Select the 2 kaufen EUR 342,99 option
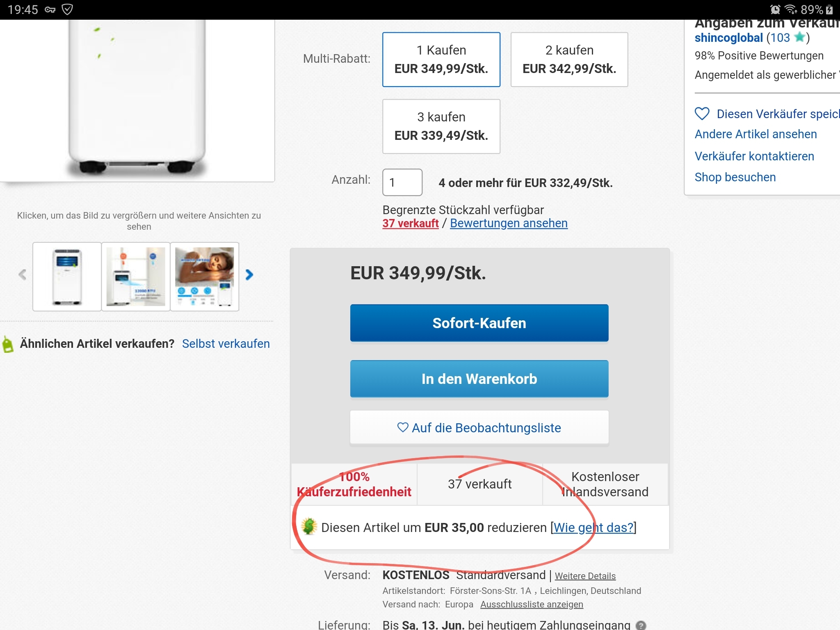Screen dimensions: 840x630 pyautogui.click(x=569, y=59)
